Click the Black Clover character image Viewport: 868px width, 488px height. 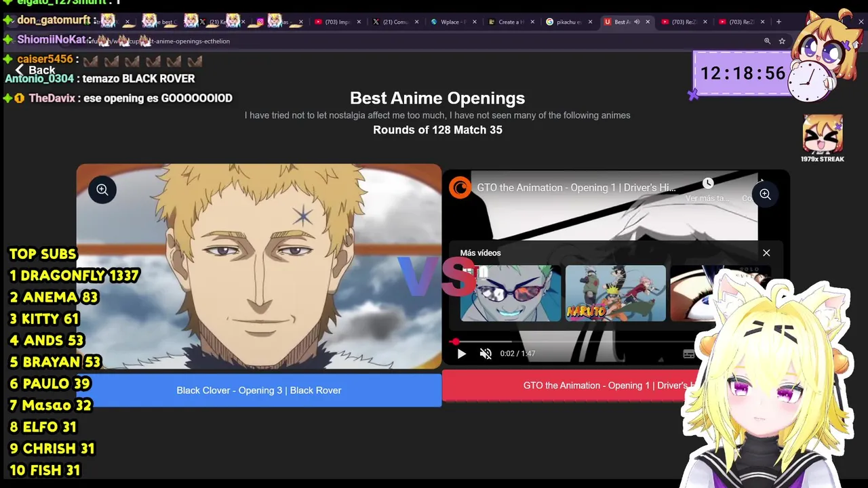coord(259,266)
